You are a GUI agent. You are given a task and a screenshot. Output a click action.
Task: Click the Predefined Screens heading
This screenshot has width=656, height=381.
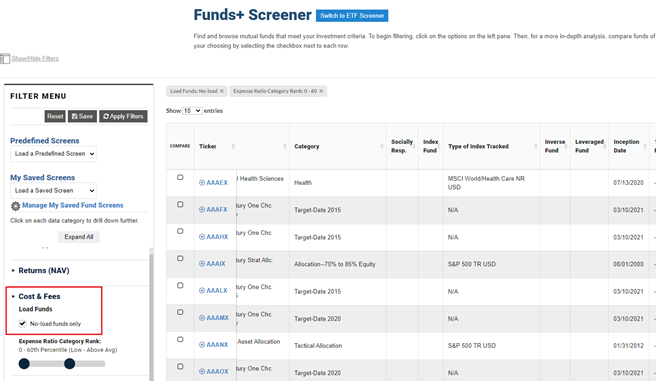pos(45,141)
